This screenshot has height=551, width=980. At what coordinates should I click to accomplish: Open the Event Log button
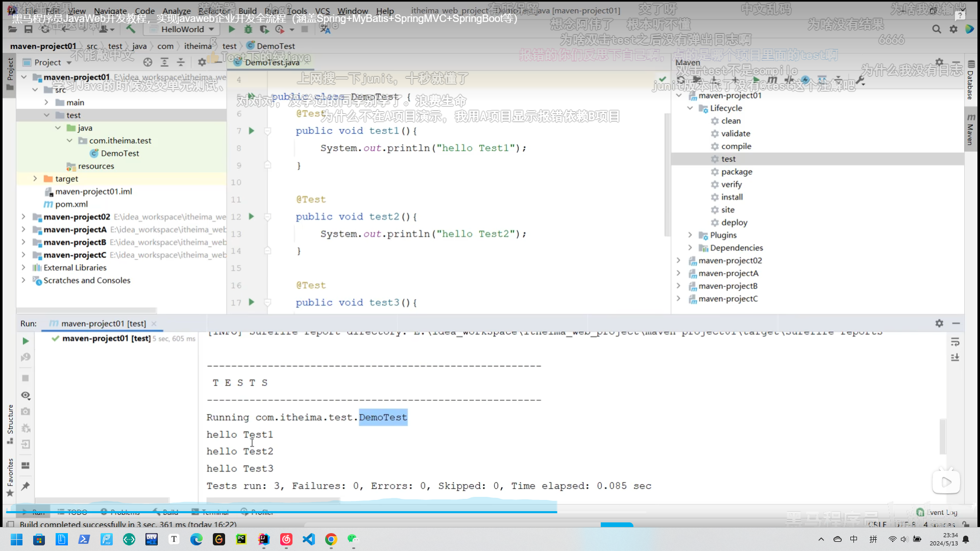(937, 512)
